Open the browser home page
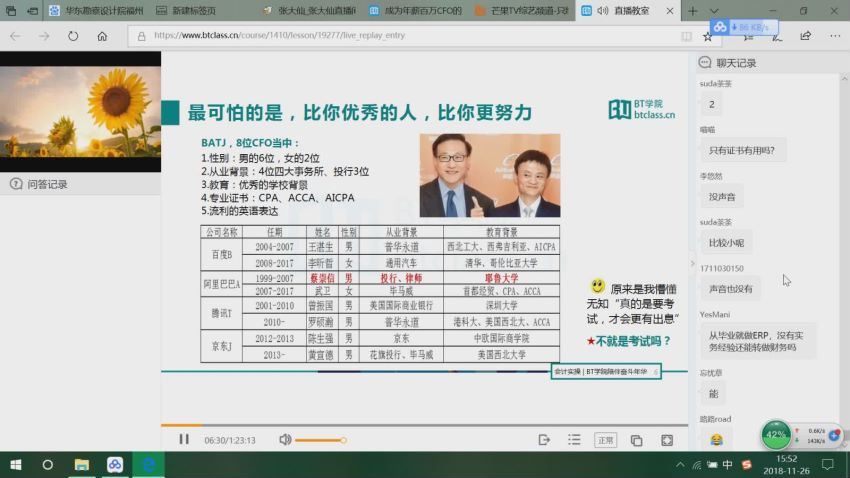Screen dimensions: 850x478 102,36
